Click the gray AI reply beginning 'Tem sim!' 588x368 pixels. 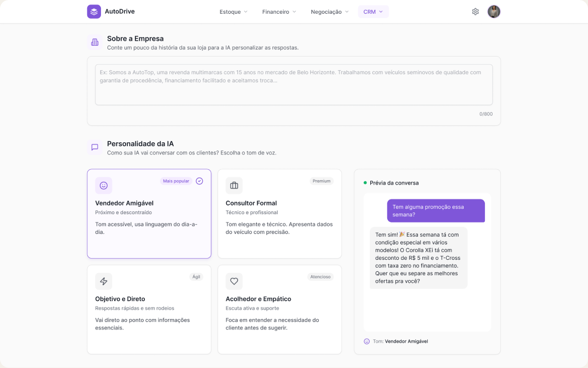coord(419,258)
